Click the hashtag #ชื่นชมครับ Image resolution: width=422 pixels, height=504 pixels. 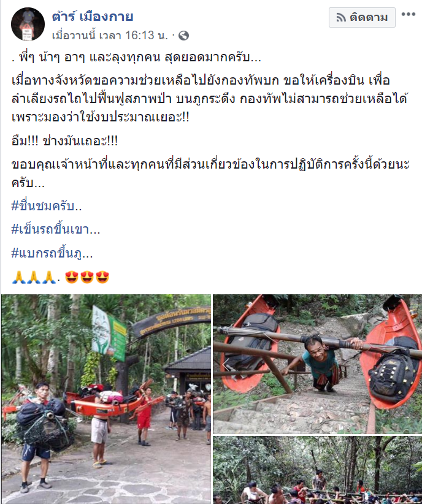(x=47, y=206)
